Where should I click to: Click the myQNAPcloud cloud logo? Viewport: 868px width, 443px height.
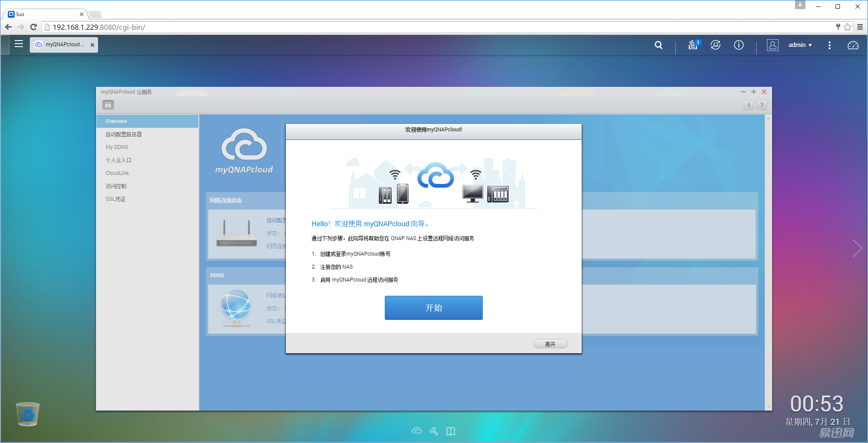[x=244, y=151]
